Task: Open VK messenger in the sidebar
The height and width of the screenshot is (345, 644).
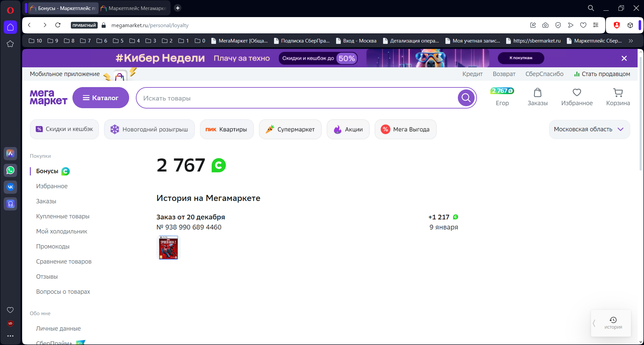Action: pos(10,187)
